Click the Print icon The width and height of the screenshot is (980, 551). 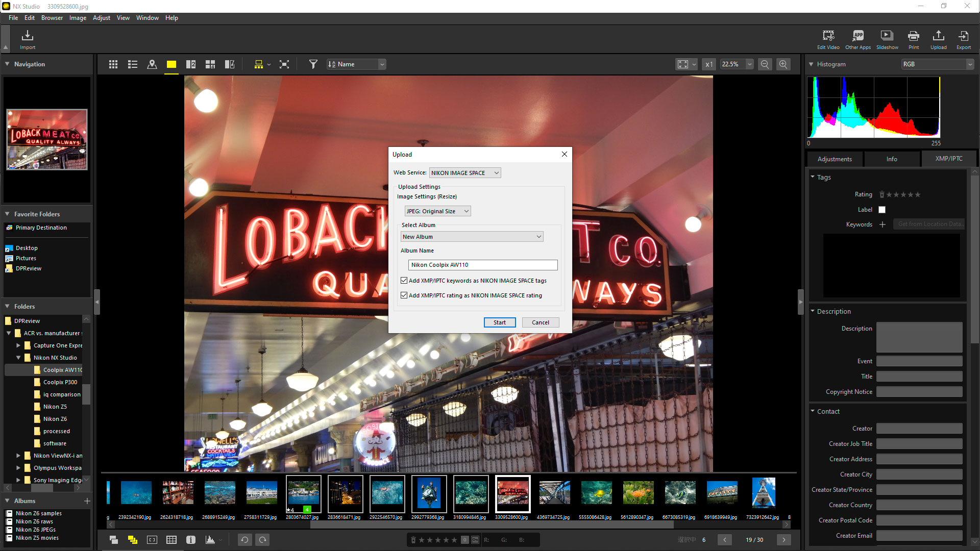pos(914,39)
